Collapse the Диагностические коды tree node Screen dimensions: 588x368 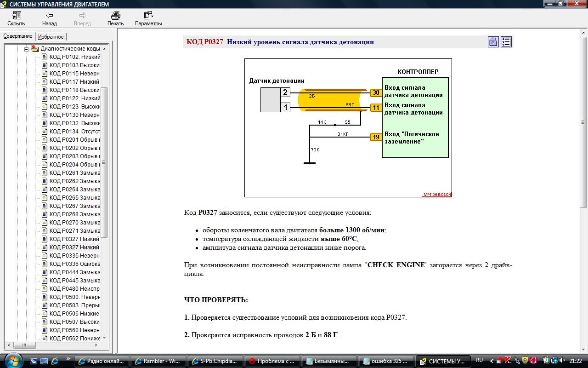27,49
